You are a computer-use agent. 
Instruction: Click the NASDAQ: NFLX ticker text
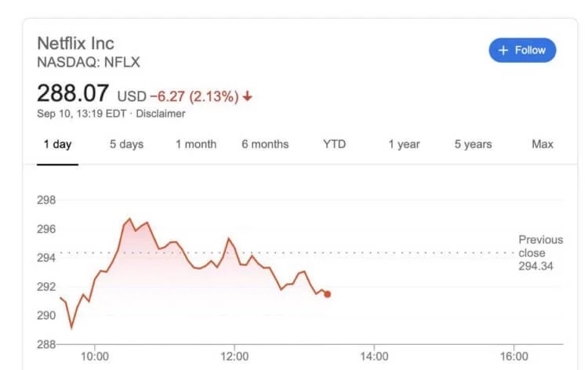(x=89, y=61)
